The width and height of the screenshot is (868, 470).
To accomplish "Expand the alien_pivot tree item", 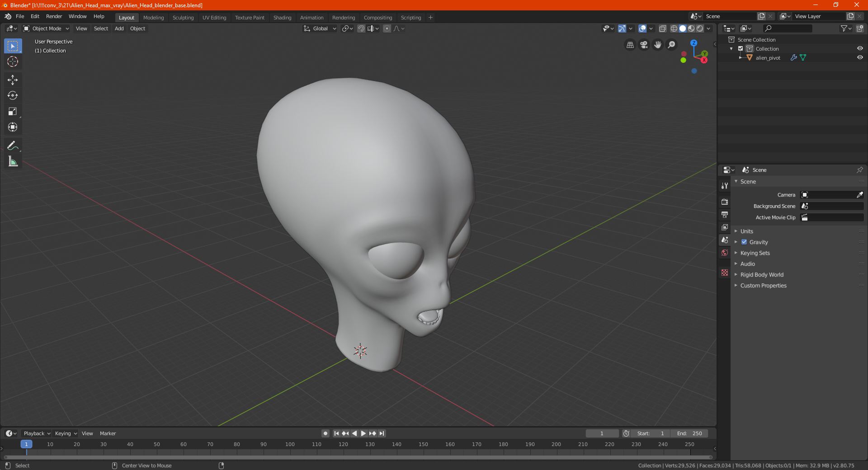I will pyautogui.click(x=741, y=57).
